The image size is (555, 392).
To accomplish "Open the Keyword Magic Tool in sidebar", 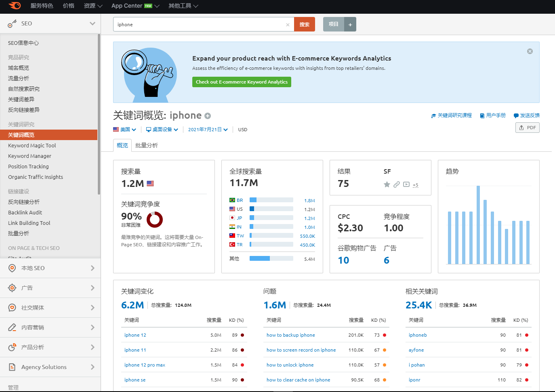I will click(x=32, y=145).
